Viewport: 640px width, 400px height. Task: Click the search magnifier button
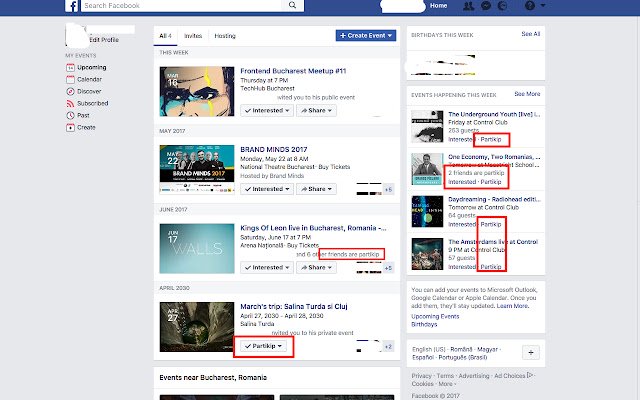(292, 5)
